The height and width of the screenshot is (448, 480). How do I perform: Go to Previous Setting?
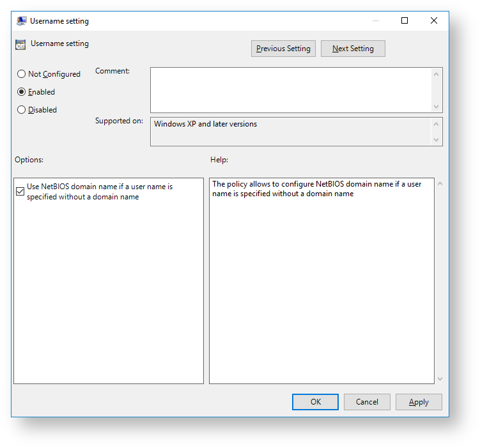tap(283, 49)
